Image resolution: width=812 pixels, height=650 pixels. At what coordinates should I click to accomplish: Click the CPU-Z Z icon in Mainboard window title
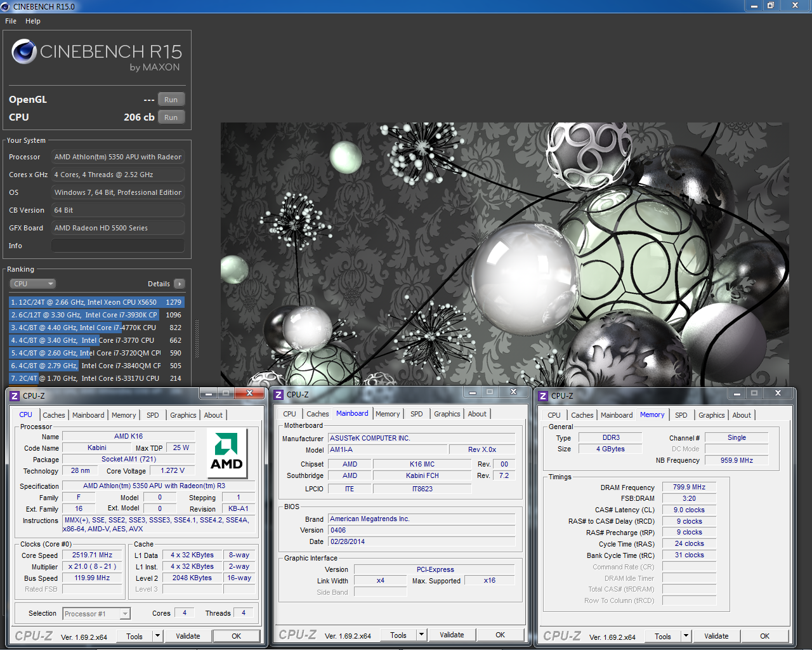pos(278,395)
